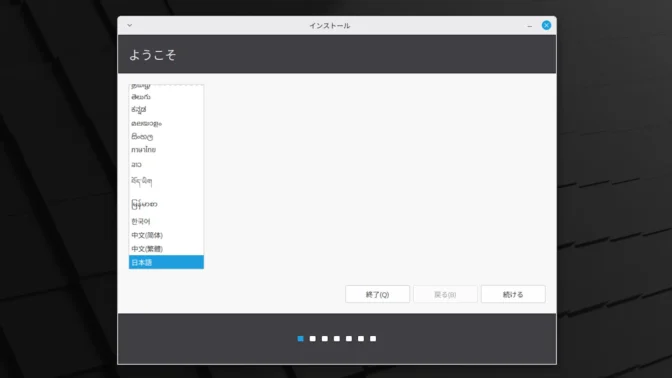The image size is (672, 378).
Task: Open the window menu chevron in title bar
Action: coord(129,25)
